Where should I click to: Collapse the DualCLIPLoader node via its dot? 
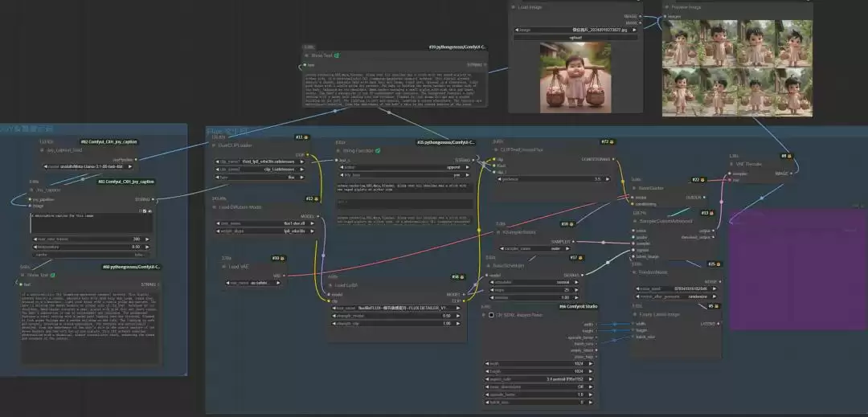coord(215,146)
